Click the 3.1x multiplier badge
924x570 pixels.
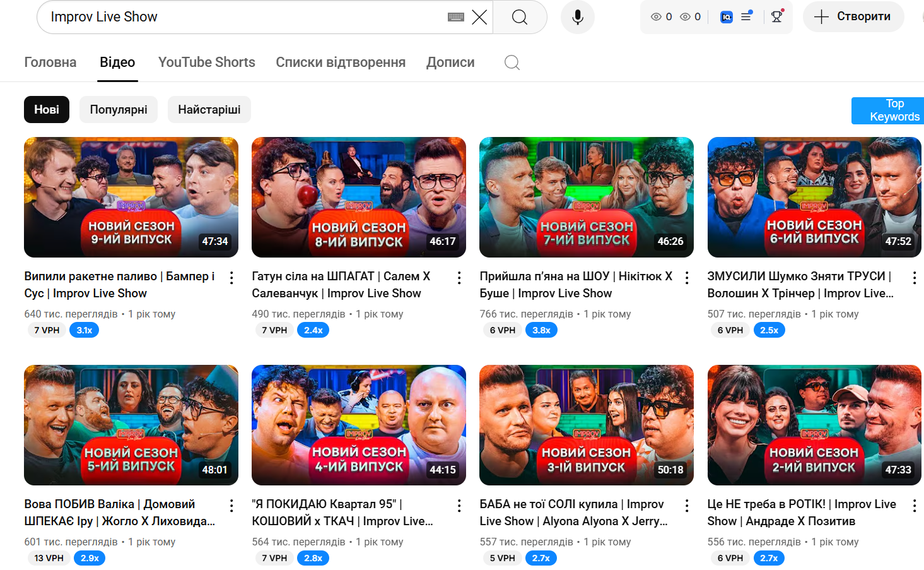pyautogui.click(x=85, y=330)
